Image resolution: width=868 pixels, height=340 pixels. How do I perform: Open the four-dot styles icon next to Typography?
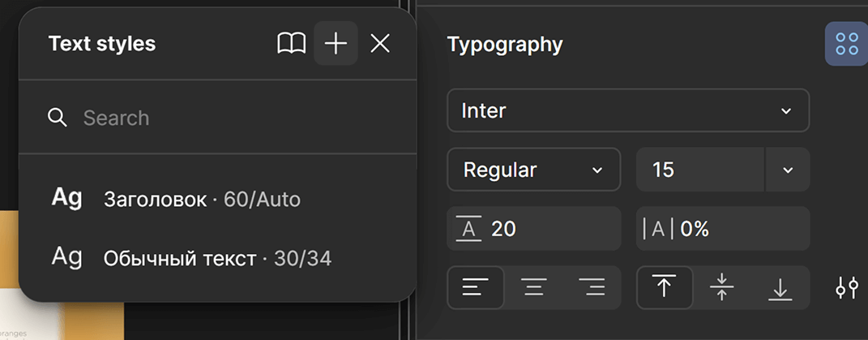pyautogui.click(x=847, y=44)
